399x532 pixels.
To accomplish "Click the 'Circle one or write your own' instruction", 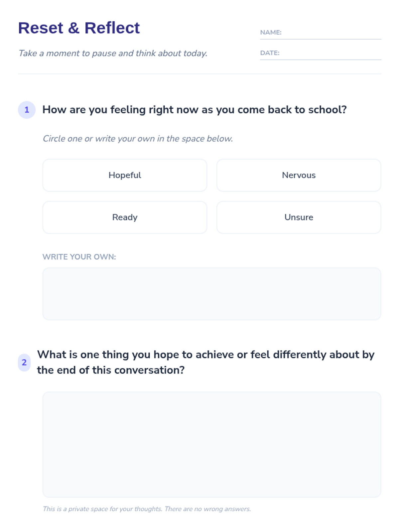I will coord(138,139).
